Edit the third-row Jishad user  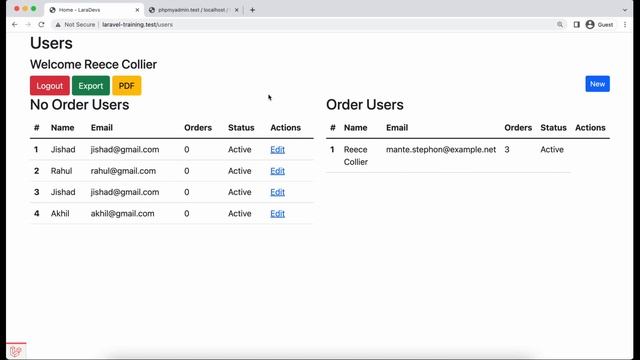[x=278, y=192]
